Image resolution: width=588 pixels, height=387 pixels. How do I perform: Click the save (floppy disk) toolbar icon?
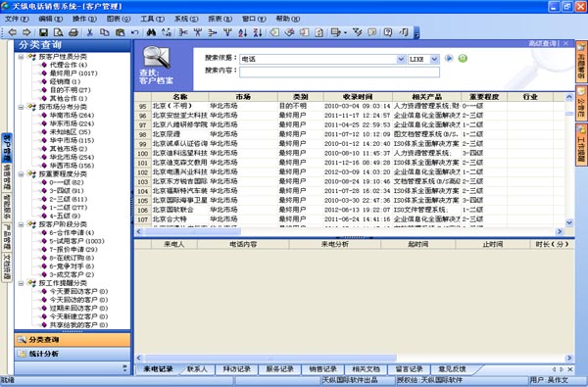tap(43, 32)
